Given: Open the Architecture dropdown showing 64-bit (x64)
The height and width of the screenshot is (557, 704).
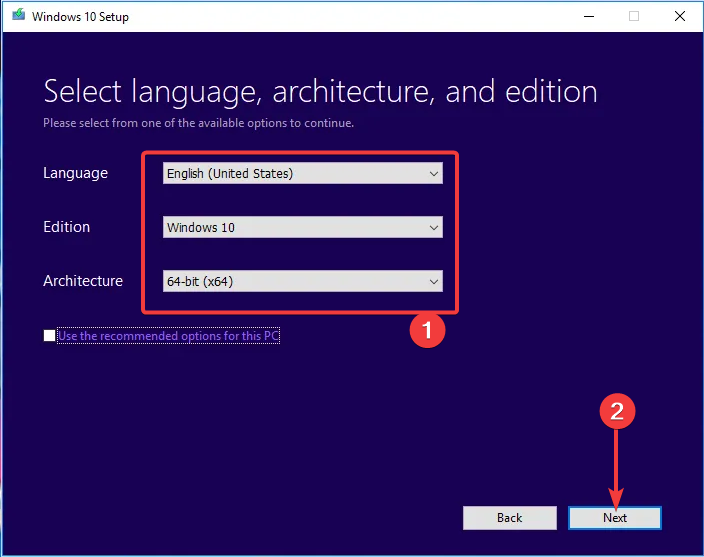Looking at the screenshot, I should tap(303, 281).
